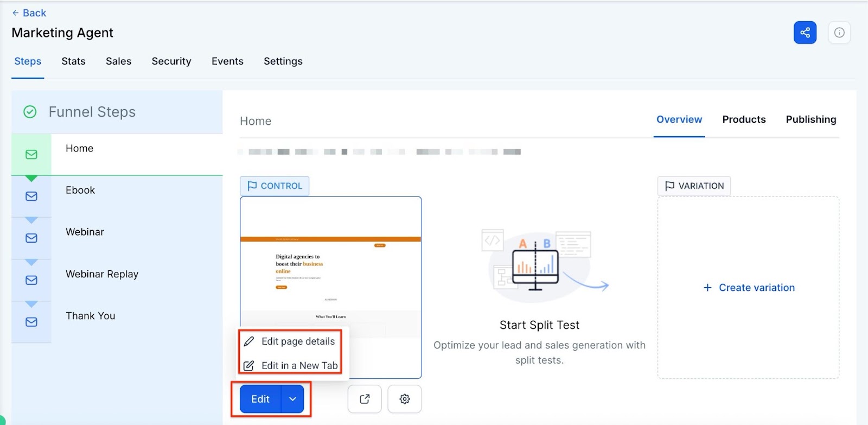Click the Thank You step envelope icon
The width and height of the screenshot is (868, 425).
coord(31,322)
